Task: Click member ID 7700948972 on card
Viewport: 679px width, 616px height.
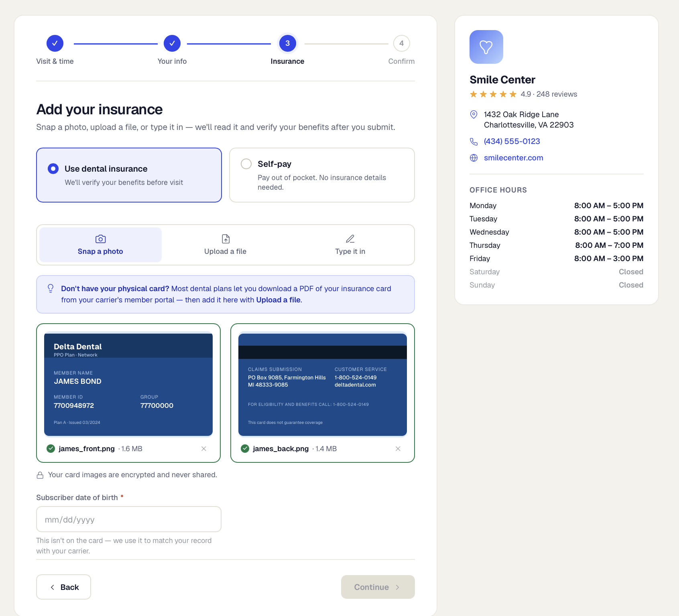Action: click(74, 405)
